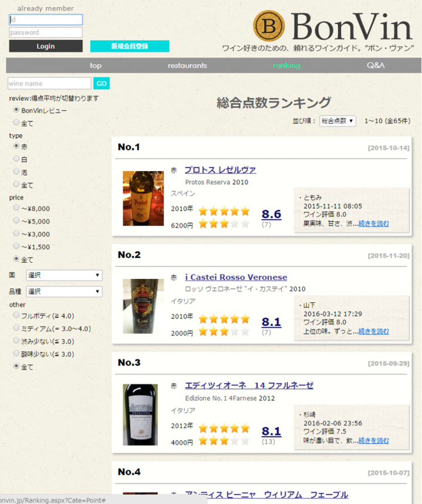This screenshot has height=504, width=422.
Task: Select the ミディアム(= 3.0~4.0) option
Action: point(16,328)
